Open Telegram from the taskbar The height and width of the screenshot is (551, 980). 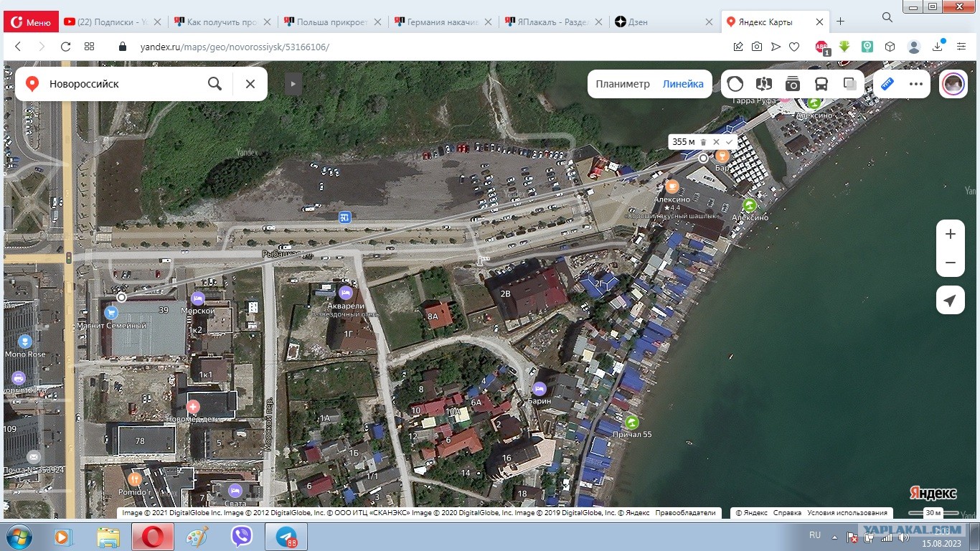pyautogui.click(x=287, y=537)
